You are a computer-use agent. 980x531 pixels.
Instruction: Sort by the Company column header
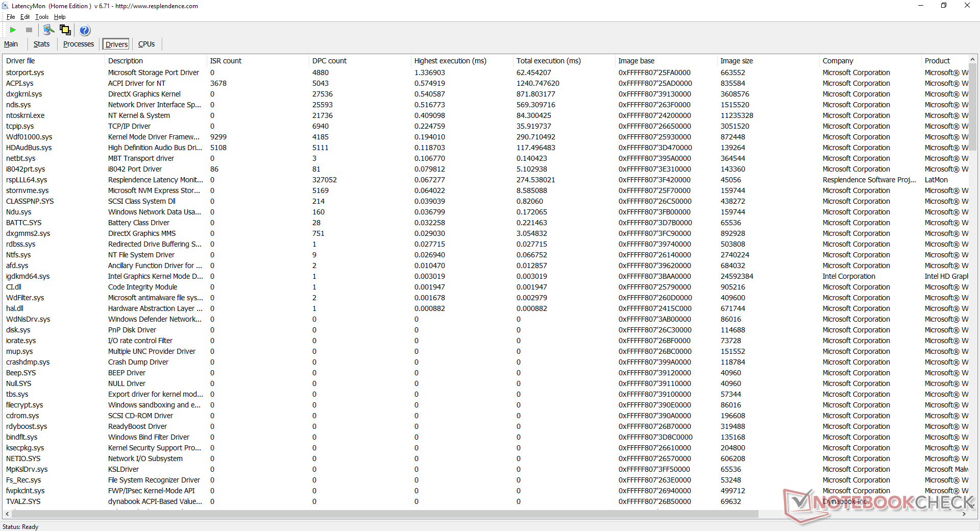pos(870,61)
